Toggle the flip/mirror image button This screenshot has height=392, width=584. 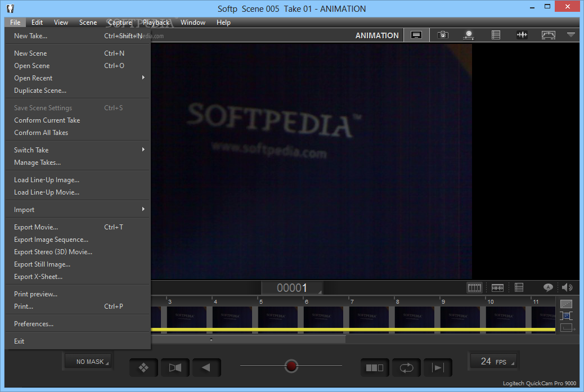(175, 368)
